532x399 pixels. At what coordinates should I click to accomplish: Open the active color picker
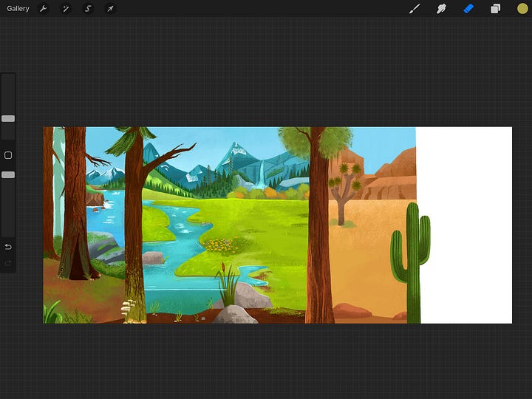(x=522, y=8)
